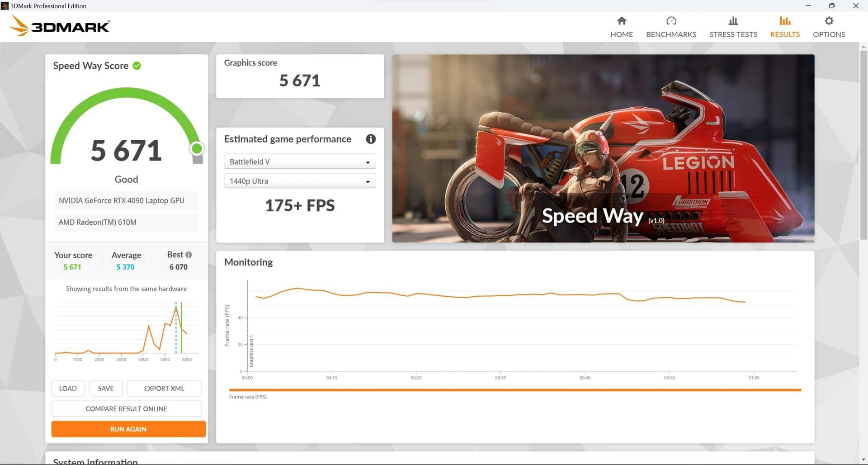The width and height of the screenshot is (868, 465).
Task: Click the scrollbar up arrow
Action: [863, 46]
